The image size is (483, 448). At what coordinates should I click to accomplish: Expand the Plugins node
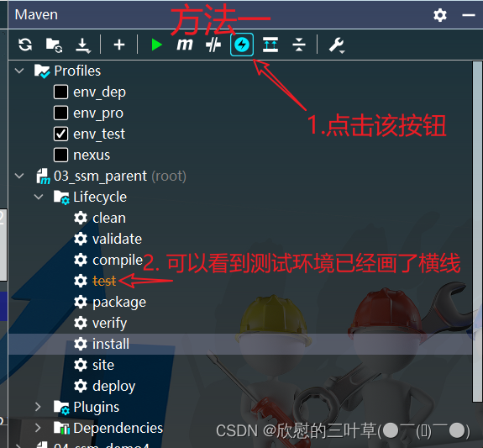click(38, 407)
